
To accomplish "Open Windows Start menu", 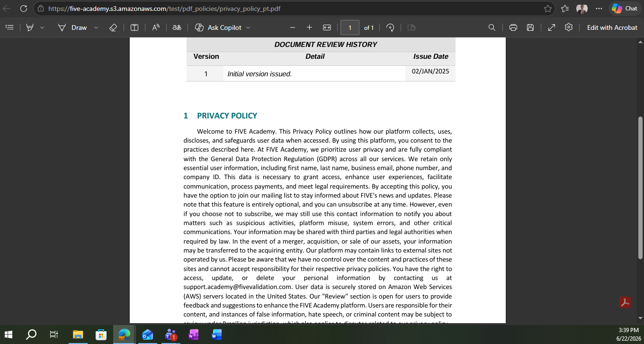I will [x=9, y=335].
